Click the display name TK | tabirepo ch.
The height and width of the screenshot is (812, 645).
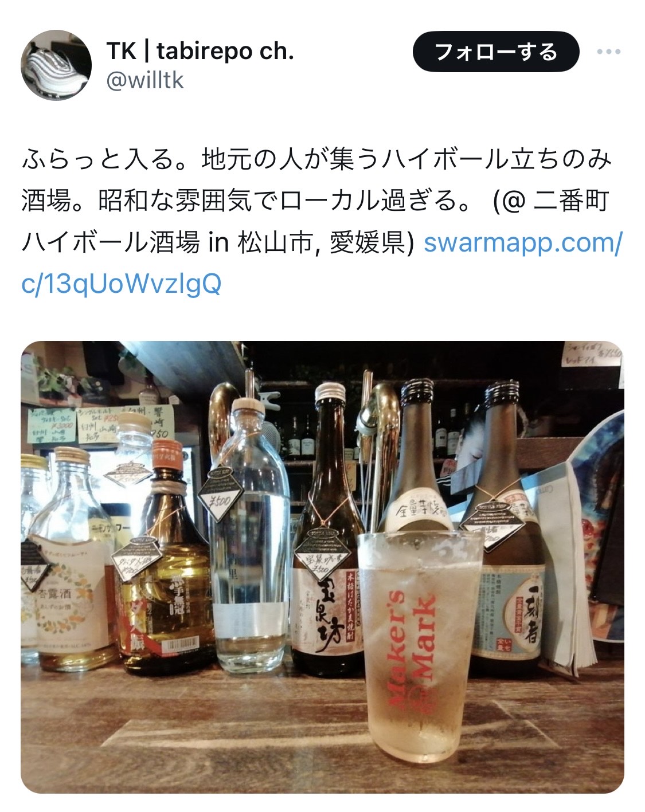(200, 52)
